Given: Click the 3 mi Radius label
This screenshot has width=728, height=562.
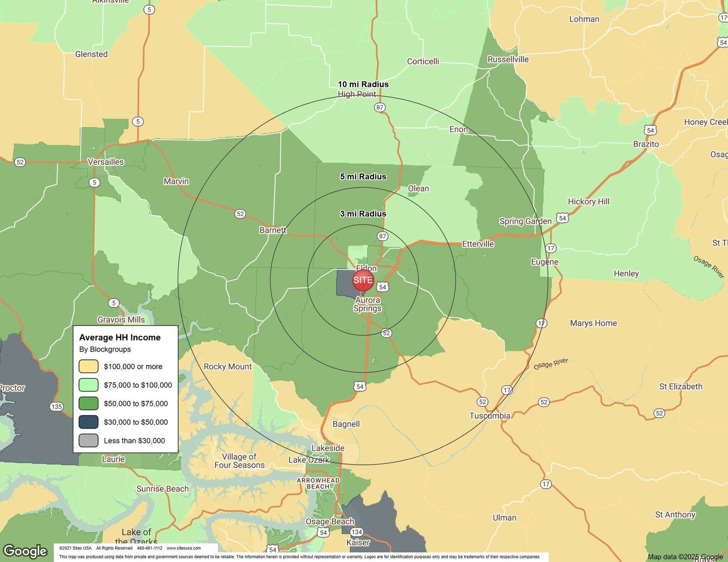Looking at the screenshot, I should 363,214.
